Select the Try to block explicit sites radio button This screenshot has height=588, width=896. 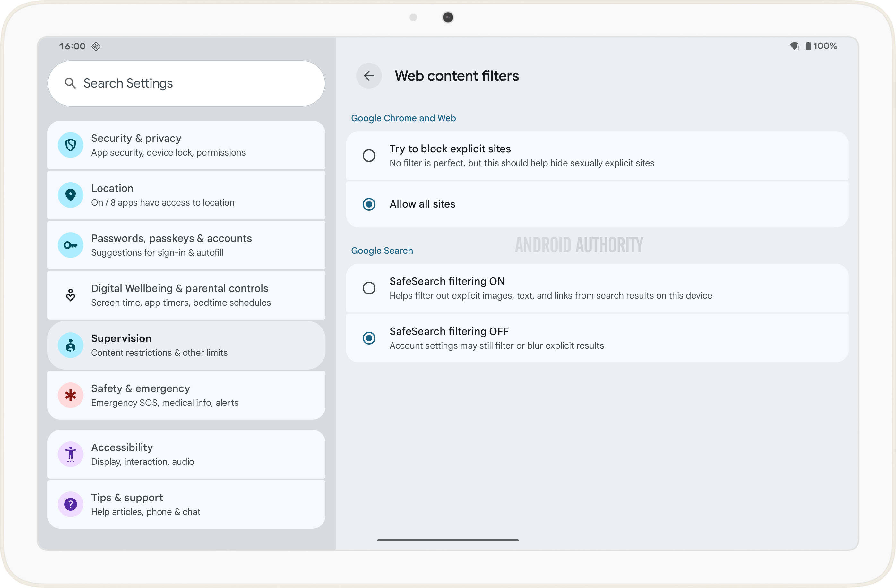click(x=368, y=155)
